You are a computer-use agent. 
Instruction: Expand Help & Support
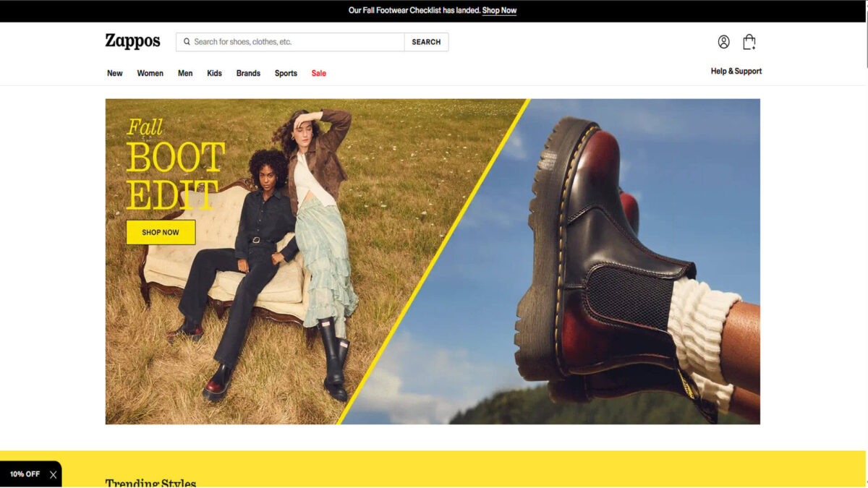[x=736, y=71]
